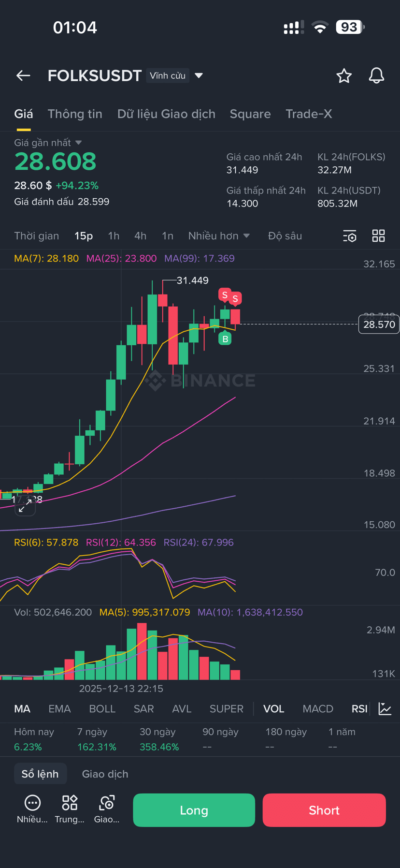Viewport: 400px width, 868px height.
Task: Tap the 31.449 high price marker
Action: tap(192, 280)
